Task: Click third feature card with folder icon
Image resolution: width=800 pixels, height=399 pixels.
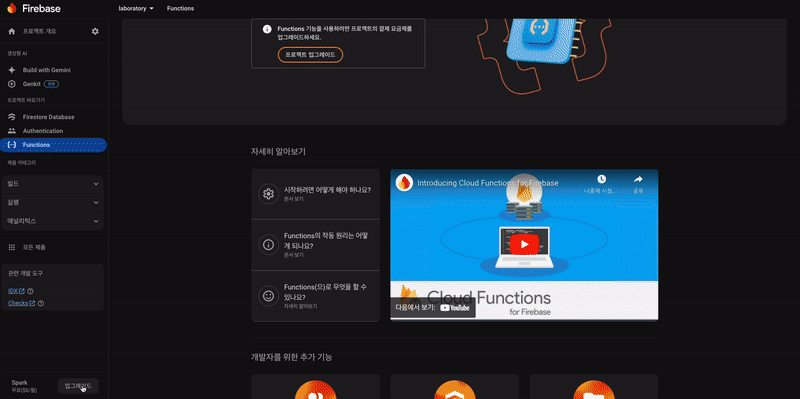Action: coord(594,387)
